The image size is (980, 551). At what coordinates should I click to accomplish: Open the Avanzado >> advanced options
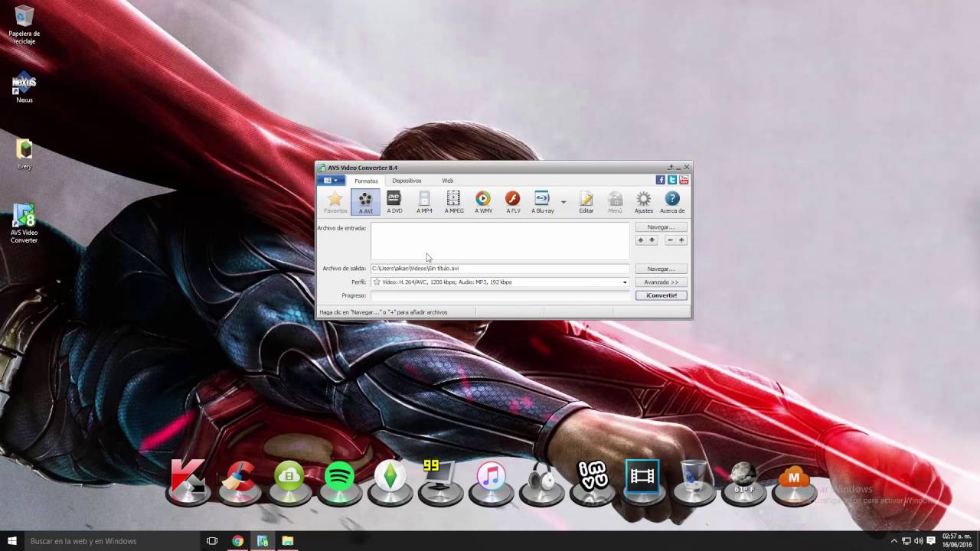click(x=661, y=282)
